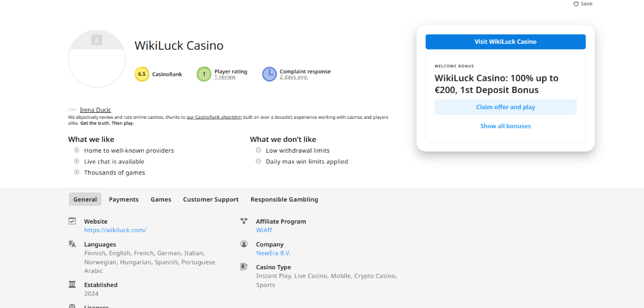Click the Affiliate Program network icon
Viewport: 644px width, 308px height.
(244, 221)
